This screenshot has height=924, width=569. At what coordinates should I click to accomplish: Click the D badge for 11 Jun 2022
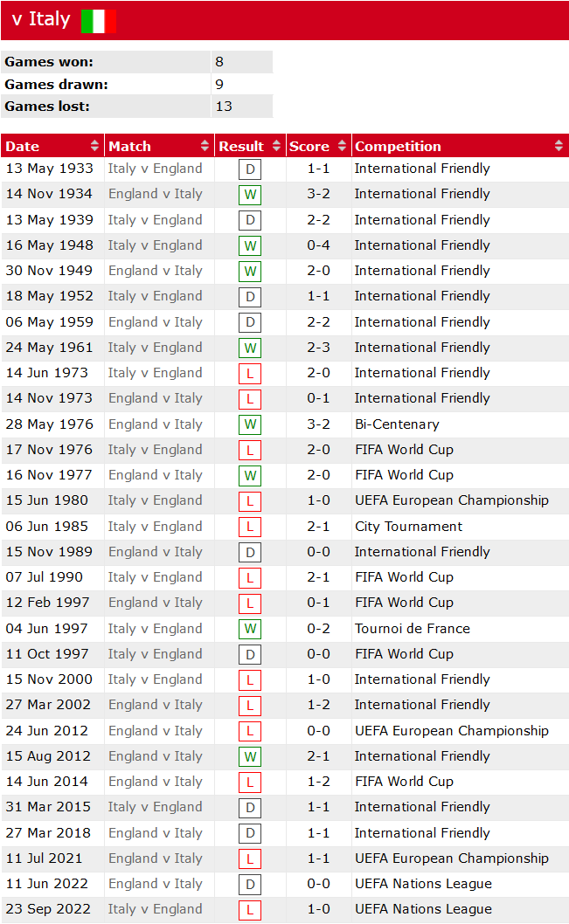(x=250, y=885)
